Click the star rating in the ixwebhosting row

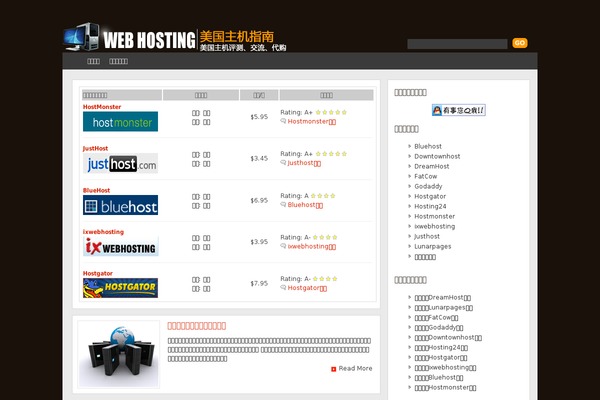click(x=325, y=237)
